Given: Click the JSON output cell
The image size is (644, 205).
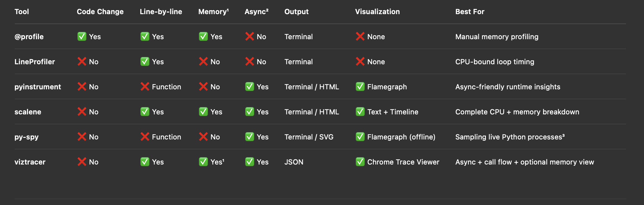Looking at the screenshot, I should pyautogui.click(x=294, y=162).
